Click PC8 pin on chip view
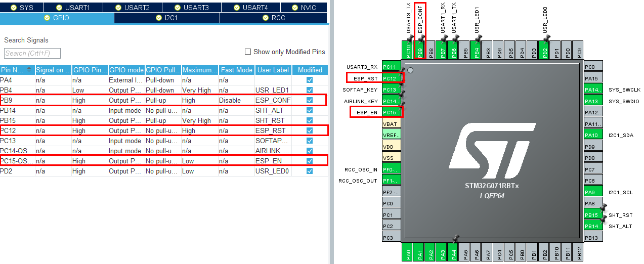Viewport: 644px width, 264px height. tap(593, 67)
